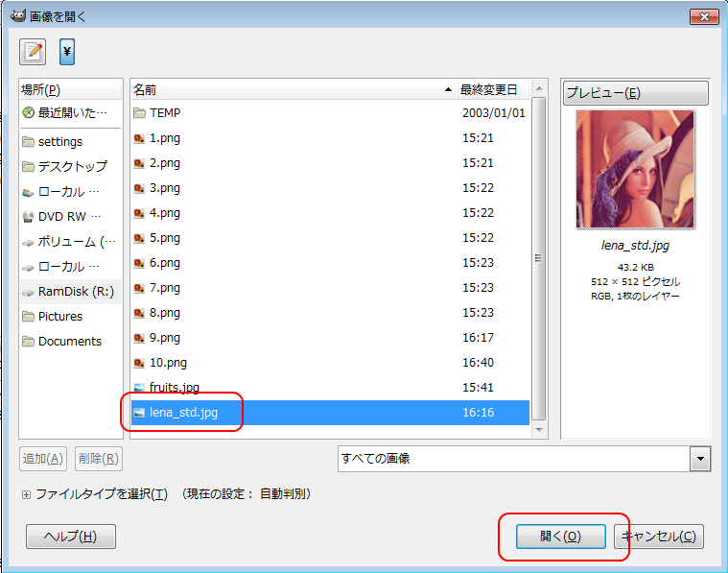
Task: Click the 削除(R) bookmark button
Action: click(99, 459)
